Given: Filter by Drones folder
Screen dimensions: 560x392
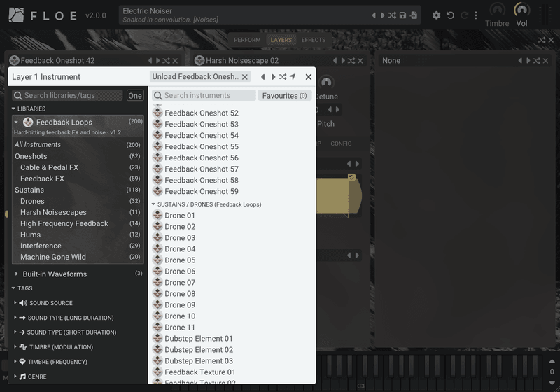Looking at the screenshot, I should coord(78,201).
